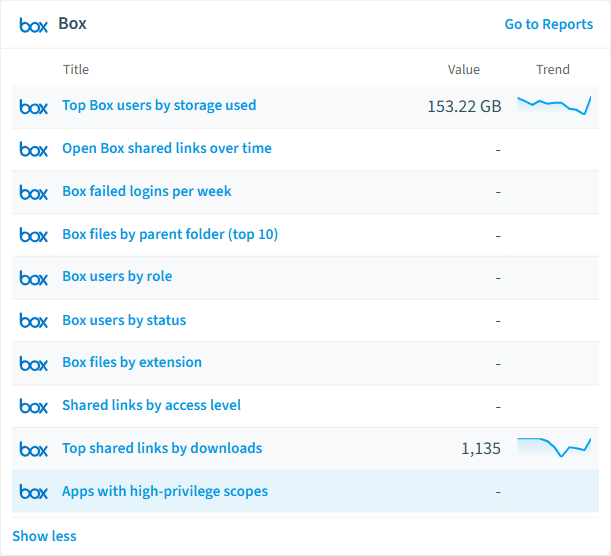Click Box icon beside Top Box users by storage used
Viewport: 611px width, 556px height.
(x=34, y=107)
